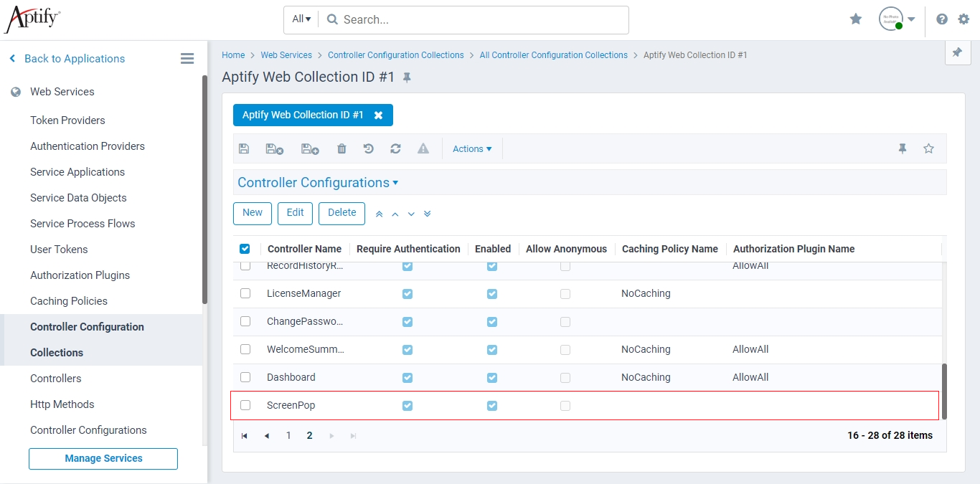980x484 pixels.
Task: Open Http Methods in the sidebar
Action: click(62, 404)
